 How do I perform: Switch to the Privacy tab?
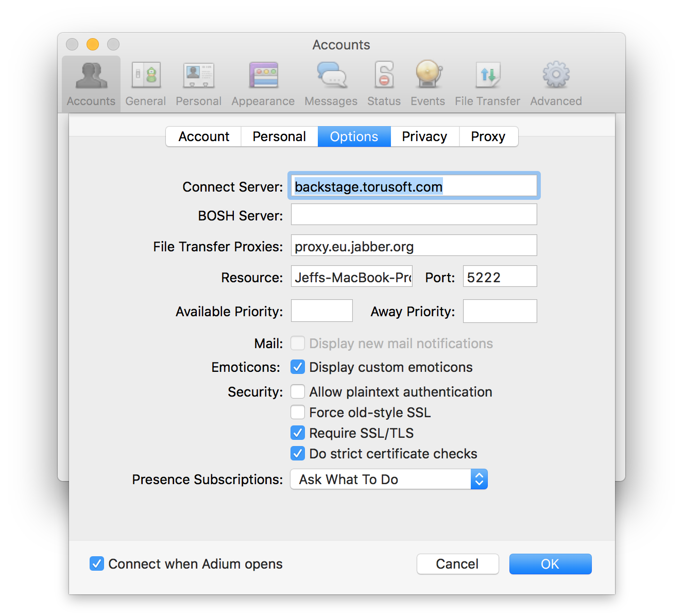click(424, 136)
